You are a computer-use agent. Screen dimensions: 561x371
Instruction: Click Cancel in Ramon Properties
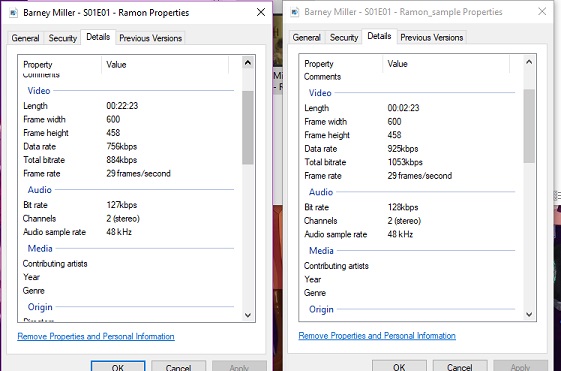179,366
